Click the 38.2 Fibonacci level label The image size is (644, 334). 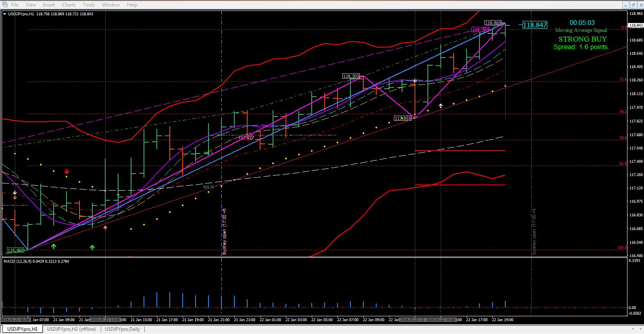tap(623, 112)
